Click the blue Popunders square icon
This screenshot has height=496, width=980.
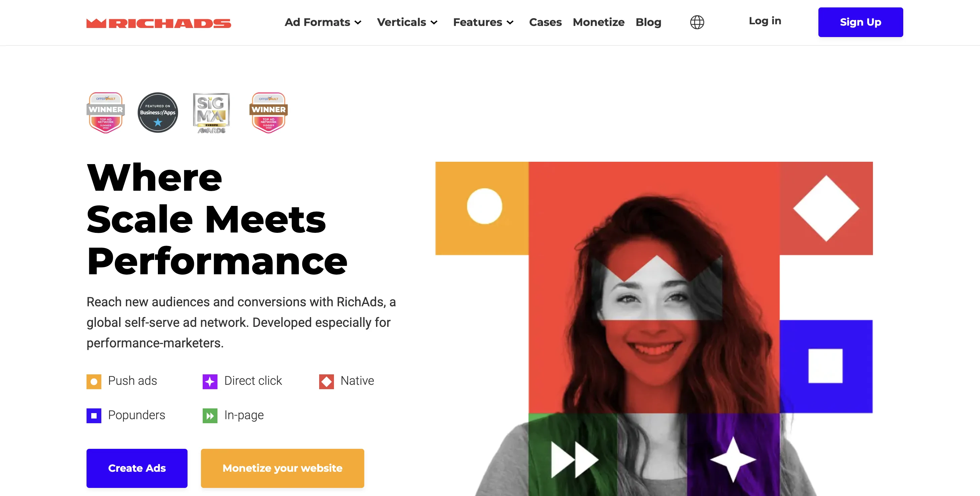(94, 416)
